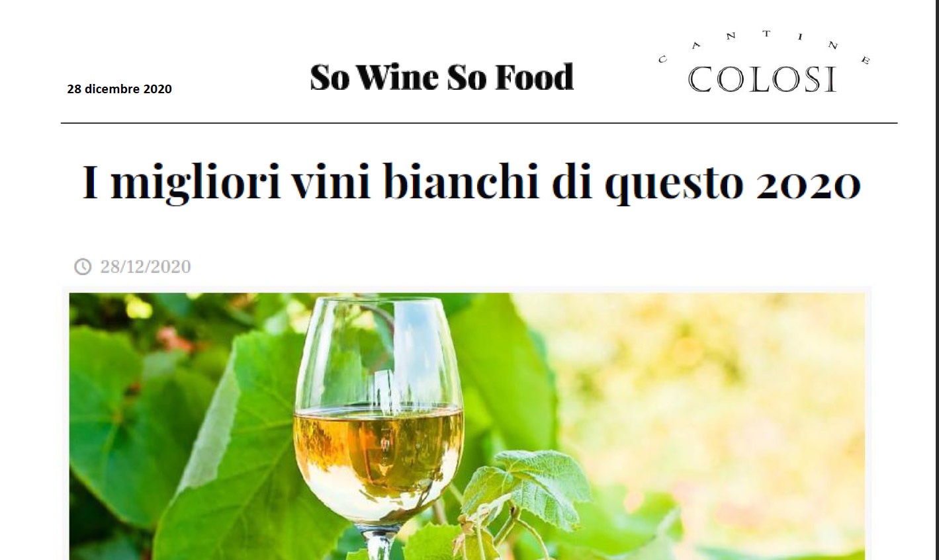The height and width of the screenshot is (560, 939).
Task: Click the COLOSI winery wordmark
Action: (x=762, y=79)
